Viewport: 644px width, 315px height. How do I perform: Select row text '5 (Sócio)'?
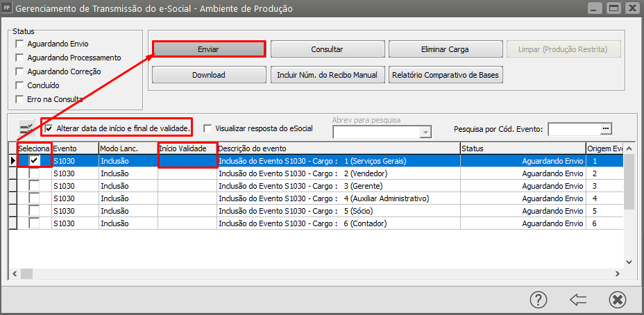click(x=359, y=211)
